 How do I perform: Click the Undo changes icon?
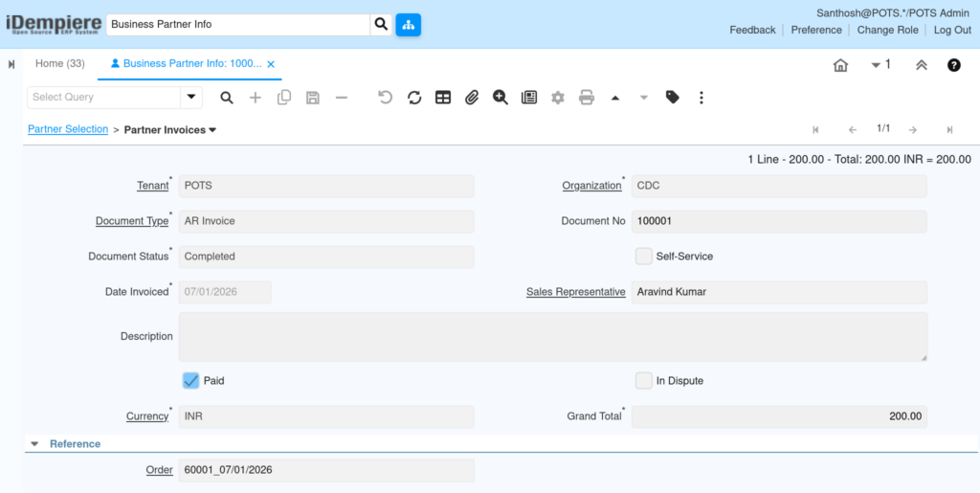(386, 98)
